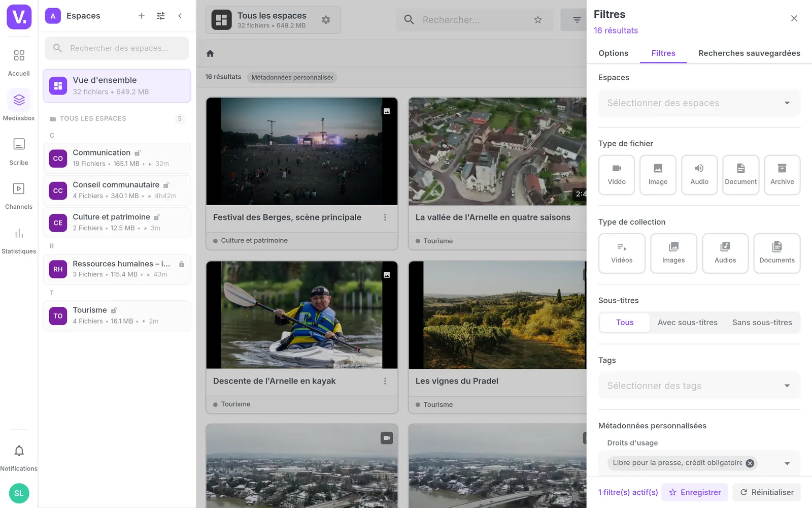
Task: Add a new space with plus icon
Action: (x=142, y=16)
